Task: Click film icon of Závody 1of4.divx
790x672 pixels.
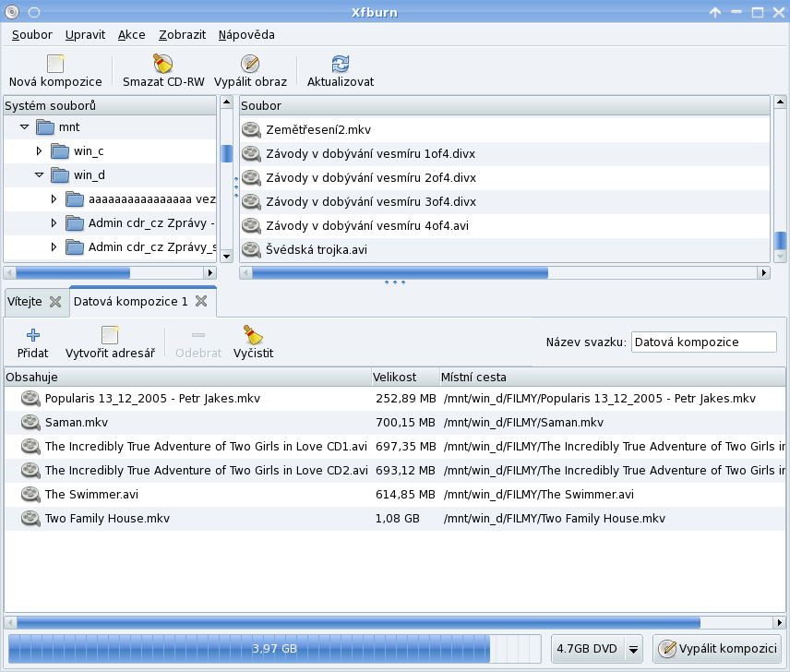Action: [251, 153]
